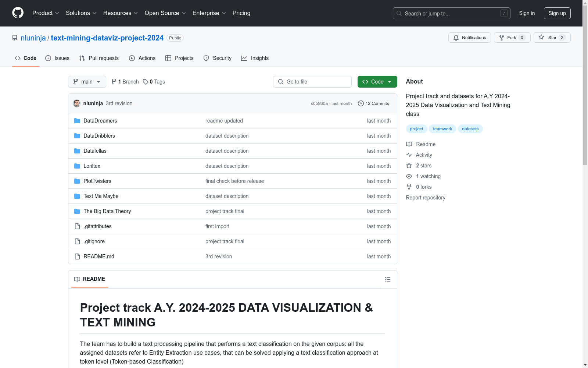Image resolution: width=588 pixels, height=368 pixels.
Task: Click the Sign in link
Action: [527, 13]
